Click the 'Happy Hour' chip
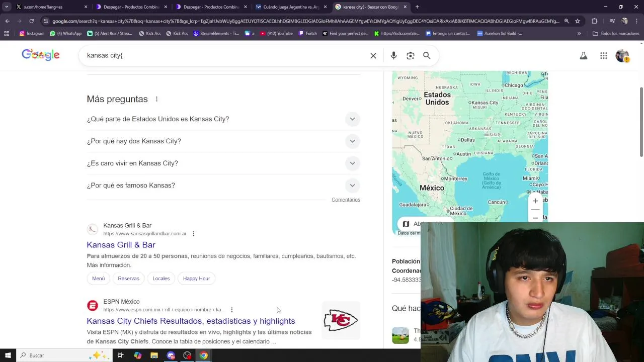The image size is (644, 362). point(196,279)
